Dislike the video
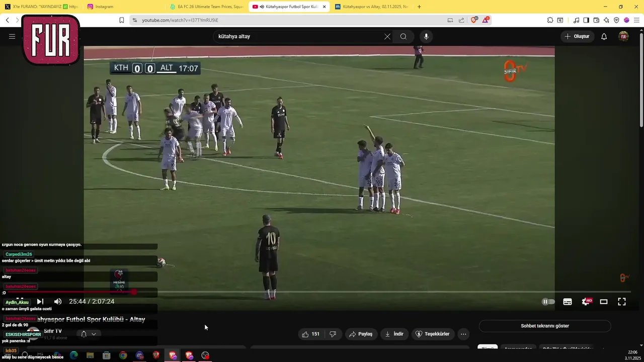Screen dimensions: 644x362 click(x=333, y=334)
